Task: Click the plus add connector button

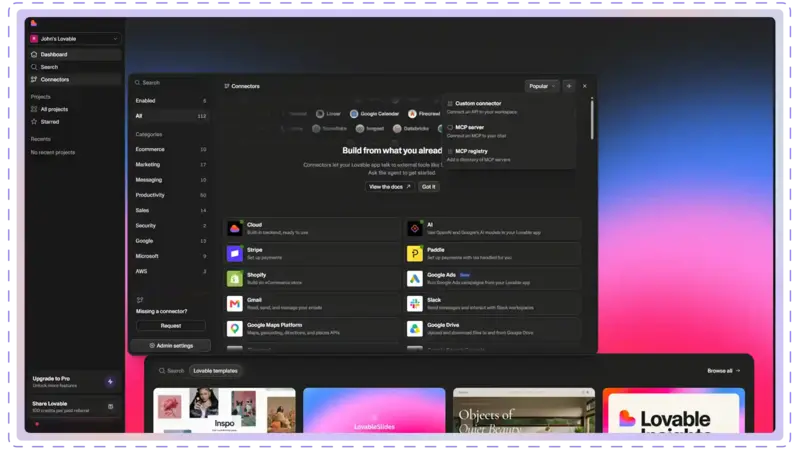Action: (569, 86)
